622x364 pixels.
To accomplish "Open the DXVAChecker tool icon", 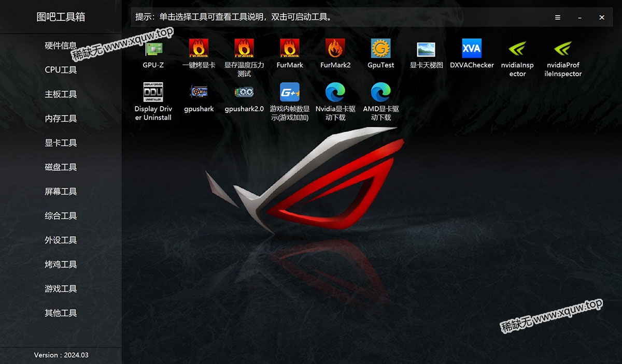I will click(472, 49).
